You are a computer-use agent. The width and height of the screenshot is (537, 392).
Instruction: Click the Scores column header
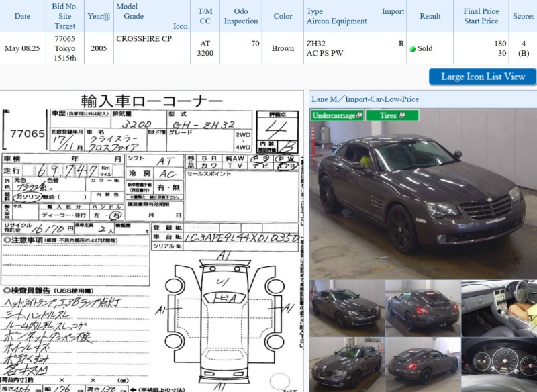click(x=523, y=16)
